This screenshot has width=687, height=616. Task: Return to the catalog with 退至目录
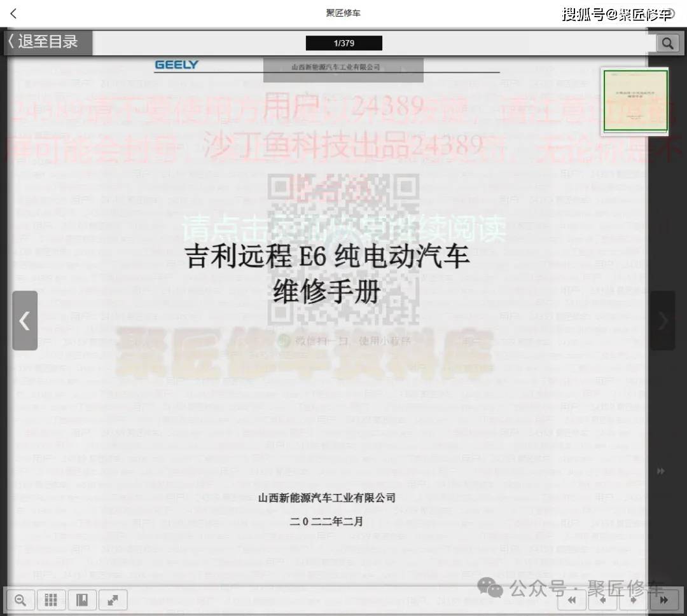(x=48, y=42)
